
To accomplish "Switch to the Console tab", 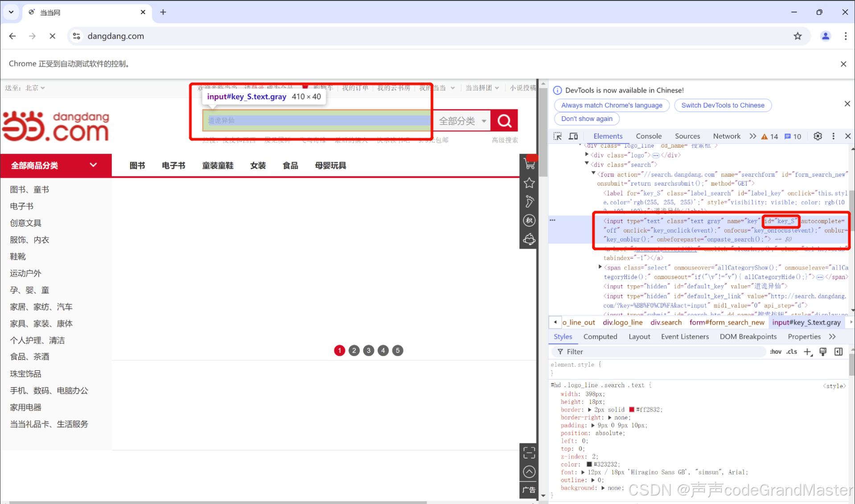I will (648, 136).
